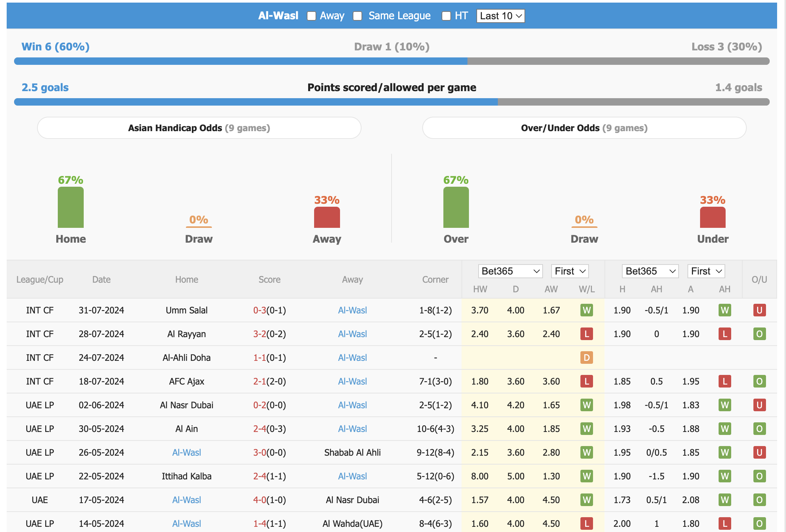Viewport: 786px width, 532px height.
Task: Open the 0-3 score link
Action: pyautogui.click(x=260, y=310)
